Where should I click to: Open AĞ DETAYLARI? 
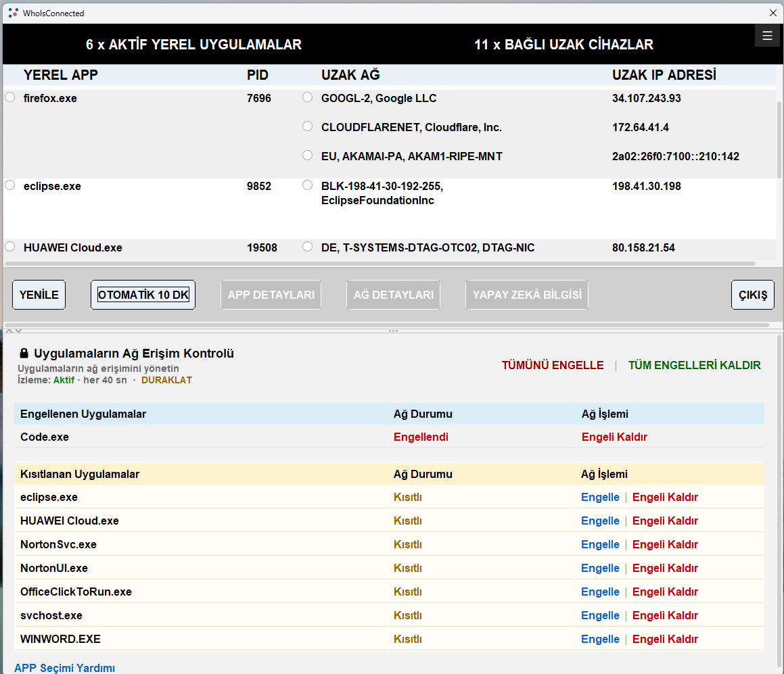[394, 295]
